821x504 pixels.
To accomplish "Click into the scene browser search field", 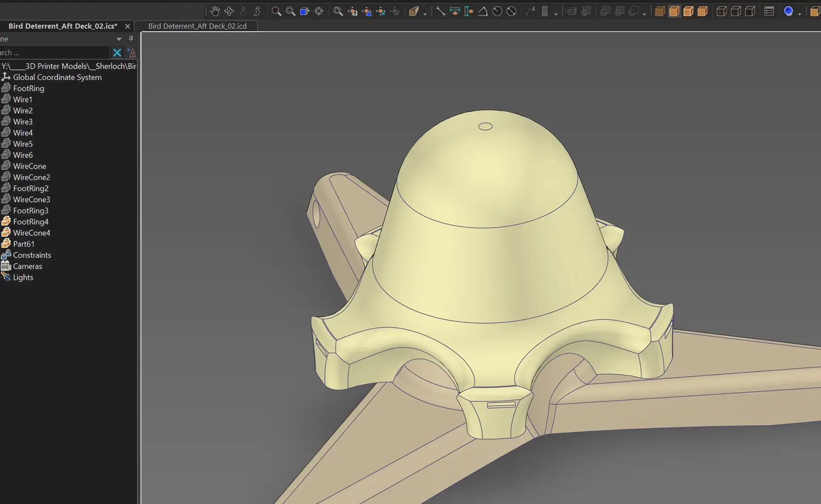I will tap(54, 52).
